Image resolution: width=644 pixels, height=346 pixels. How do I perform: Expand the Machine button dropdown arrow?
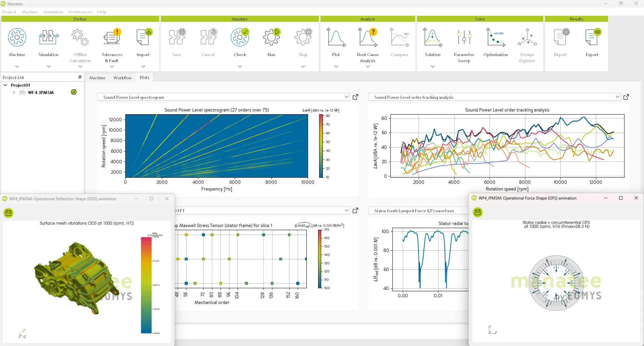[x=17, y=67]
